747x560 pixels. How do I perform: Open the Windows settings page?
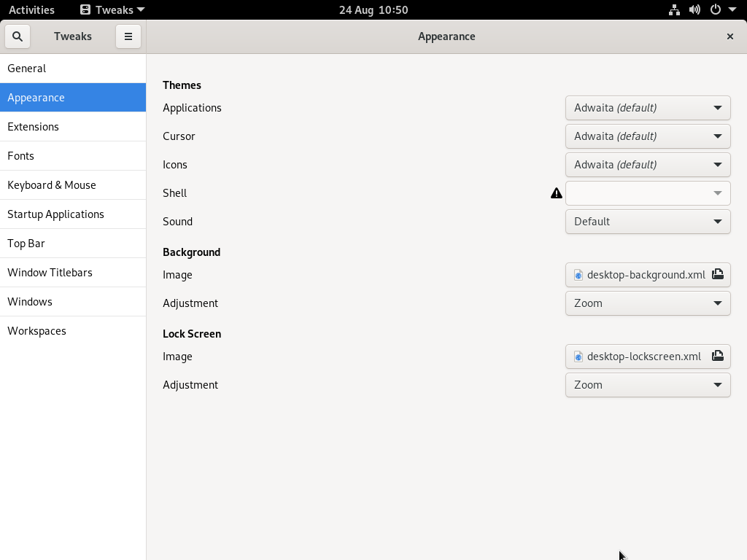click(x=73, y=301)
